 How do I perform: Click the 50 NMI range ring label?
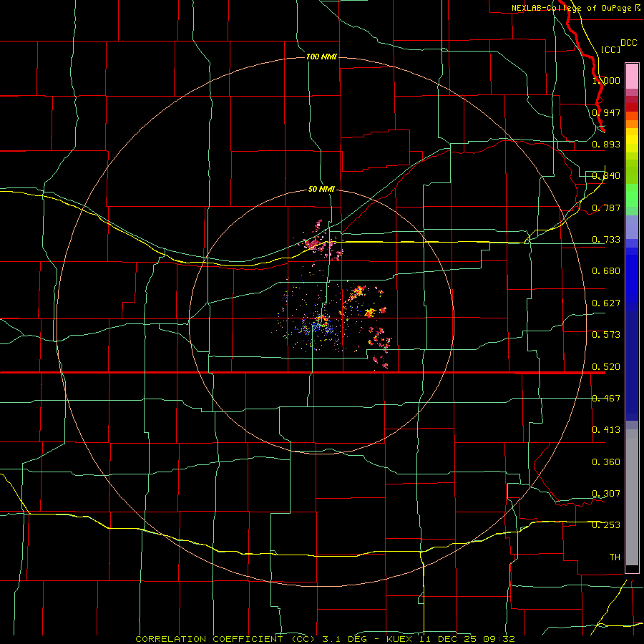[321, 189]
